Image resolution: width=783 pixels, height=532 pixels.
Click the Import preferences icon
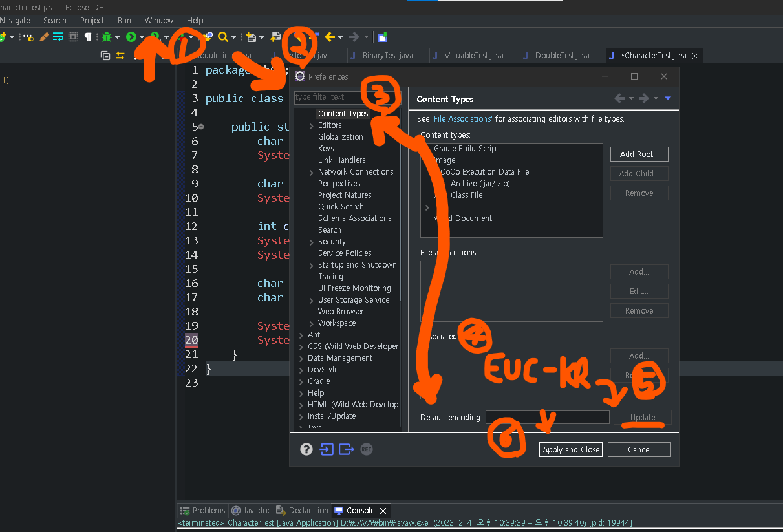(327, 449)
